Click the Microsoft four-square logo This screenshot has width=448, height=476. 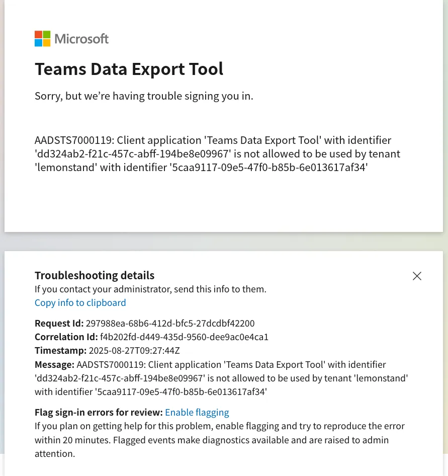[x=42, y=39]
